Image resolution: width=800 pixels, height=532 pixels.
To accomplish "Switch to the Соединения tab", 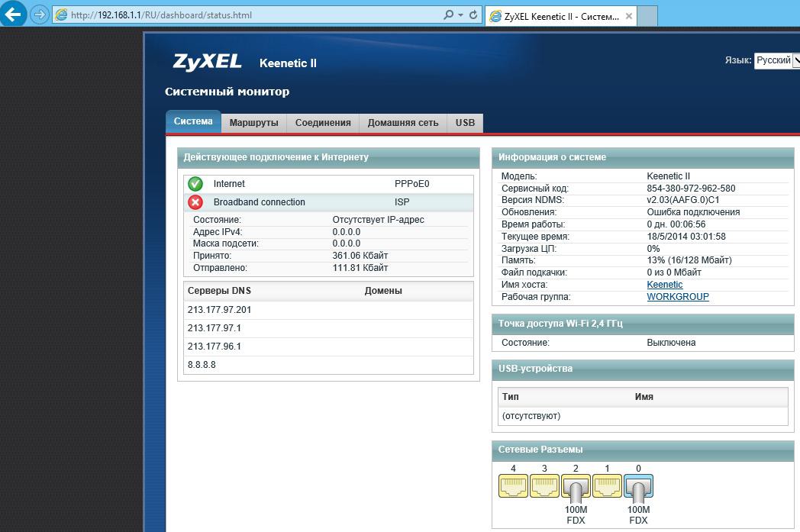I will click(x=323, y=123).
